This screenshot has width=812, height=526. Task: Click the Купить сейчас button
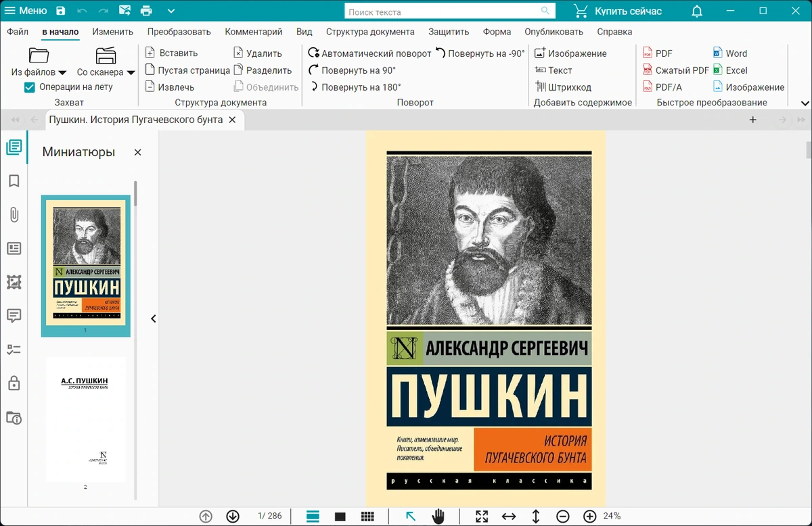click(x=618, y=11)
